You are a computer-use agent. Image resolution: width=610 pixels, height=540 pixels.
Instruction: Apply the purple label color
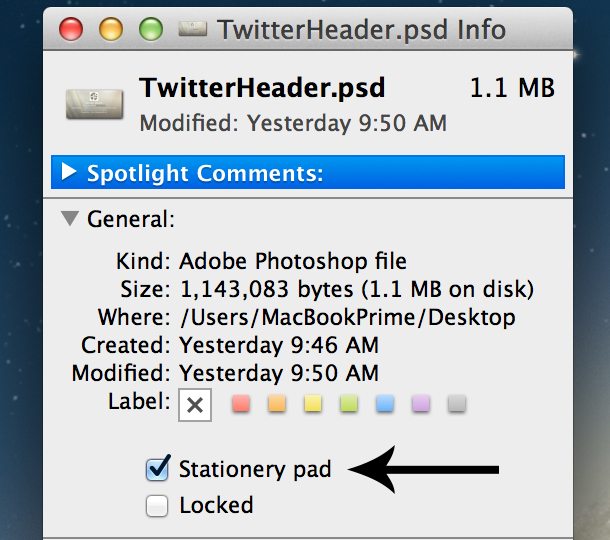click(421, 403)
